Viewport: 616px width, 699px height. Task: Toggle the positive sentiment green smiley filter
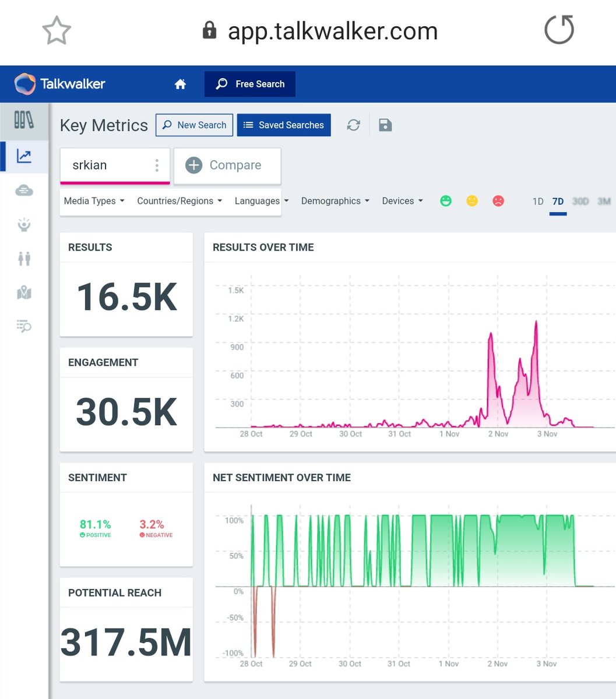(446, 201)
